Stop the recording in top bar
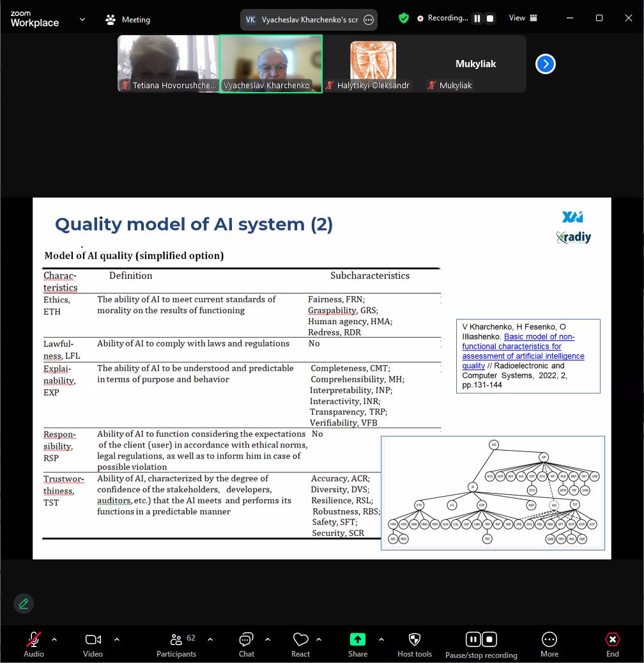Image resolution: width=644 pixels, height=663 pixels. click(x=490, y=19)
